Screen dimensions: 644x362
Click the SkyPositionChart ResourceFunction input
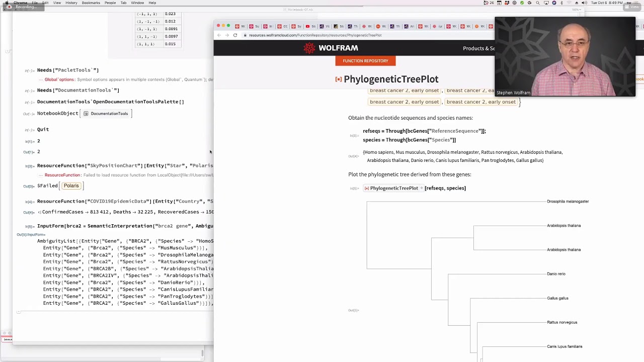click(x=125, y=166)
